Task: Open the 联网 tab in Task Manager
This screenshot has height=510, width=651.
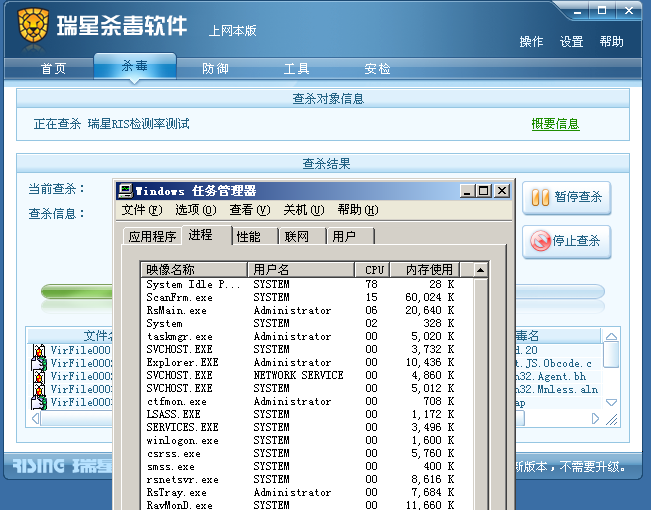Action: point(302,236)
